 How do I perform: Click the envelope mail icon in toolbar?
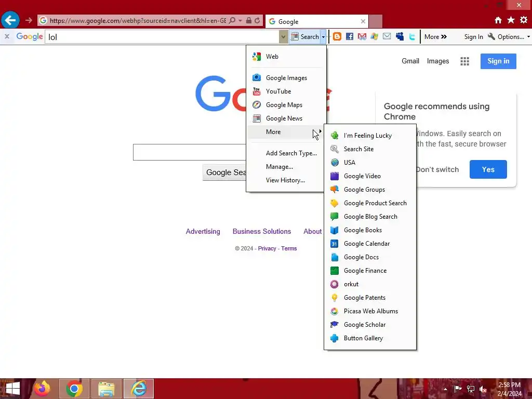(387, 36)
